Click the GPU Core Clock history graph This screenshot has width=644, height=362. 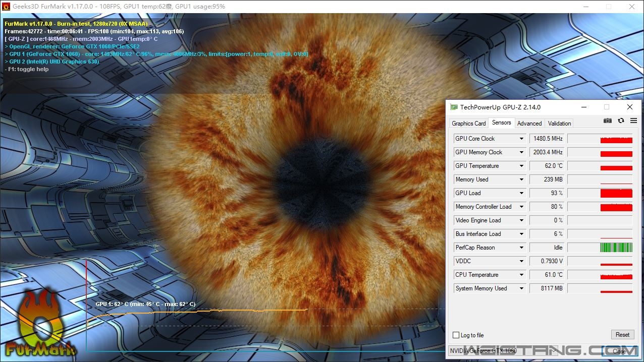tap(600, 139)
